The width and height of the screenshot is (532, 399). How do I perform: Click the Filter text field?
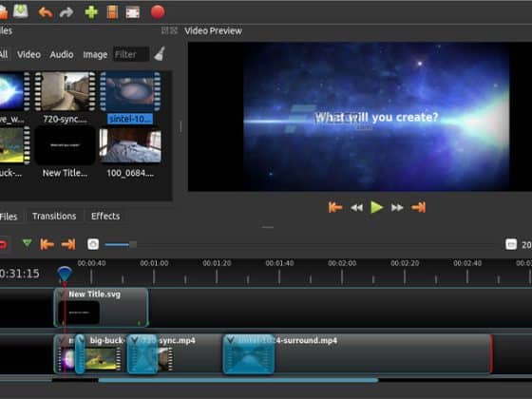(131, 54)
